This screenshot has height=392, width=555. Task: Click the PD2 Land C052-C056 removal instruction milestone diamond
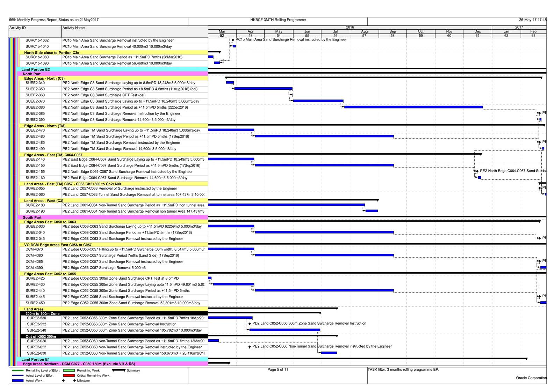250,324
